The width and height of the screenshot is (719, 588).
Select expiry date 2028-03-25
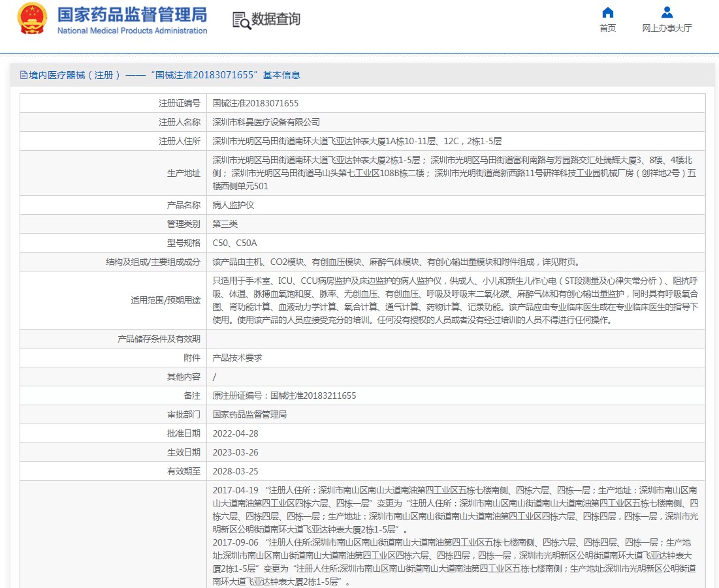click(235, 471)
